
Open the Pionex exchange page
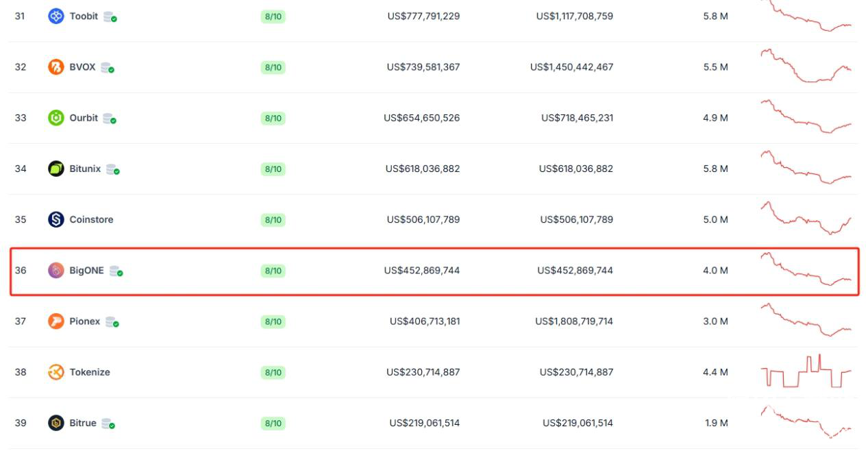pyautogui.click(x=84, y=321)
